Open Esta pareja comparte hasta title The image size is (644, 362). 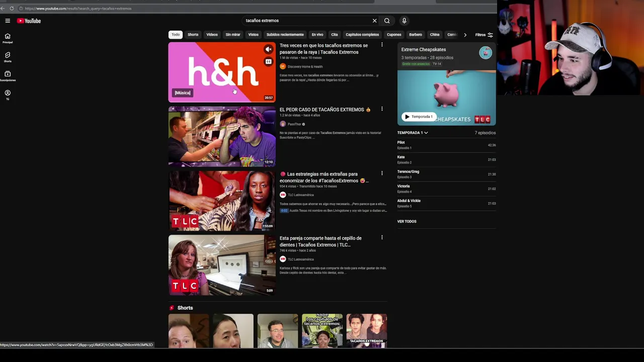320,241
